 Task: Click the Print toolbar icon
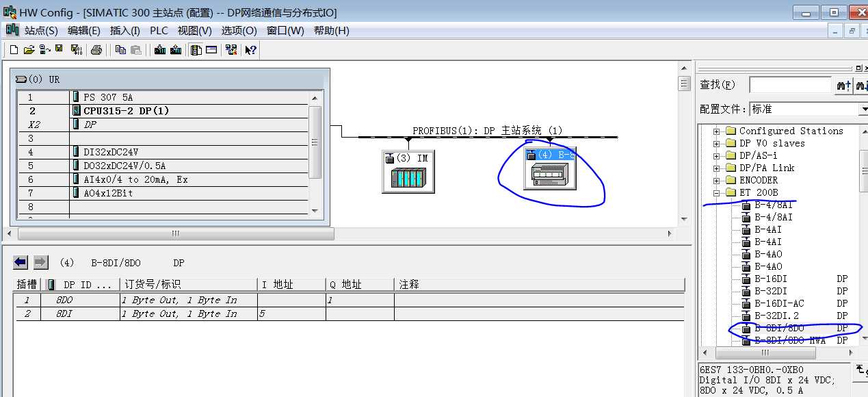(96, 50)
